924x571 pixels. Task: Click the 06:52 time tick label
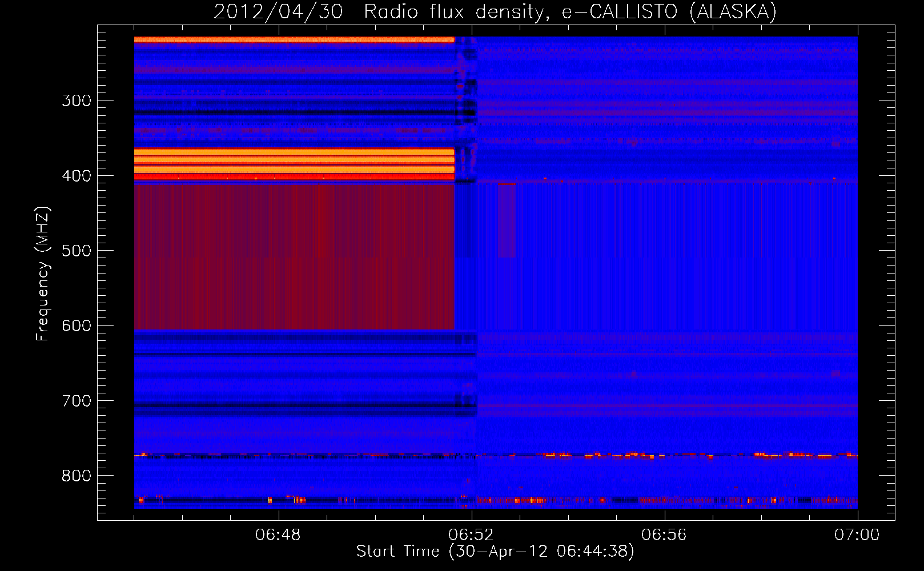(471, 535)
